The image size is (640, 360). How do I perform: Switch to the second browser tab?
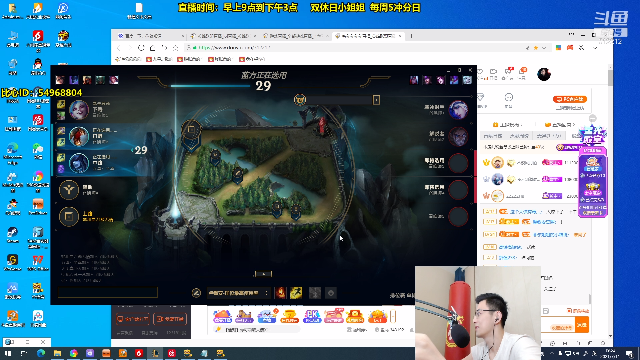(x=223, y=36)
